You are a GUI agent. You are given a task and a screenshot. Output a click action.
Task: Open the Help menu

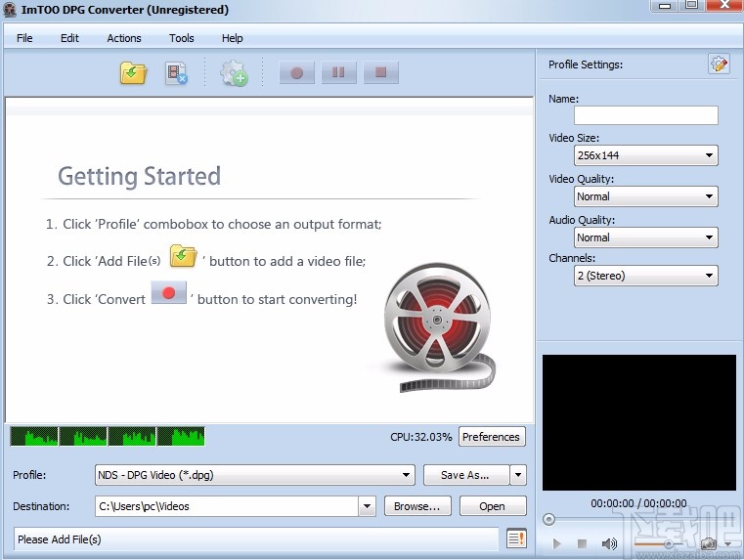pyautogui.click(x=232, y=38)
